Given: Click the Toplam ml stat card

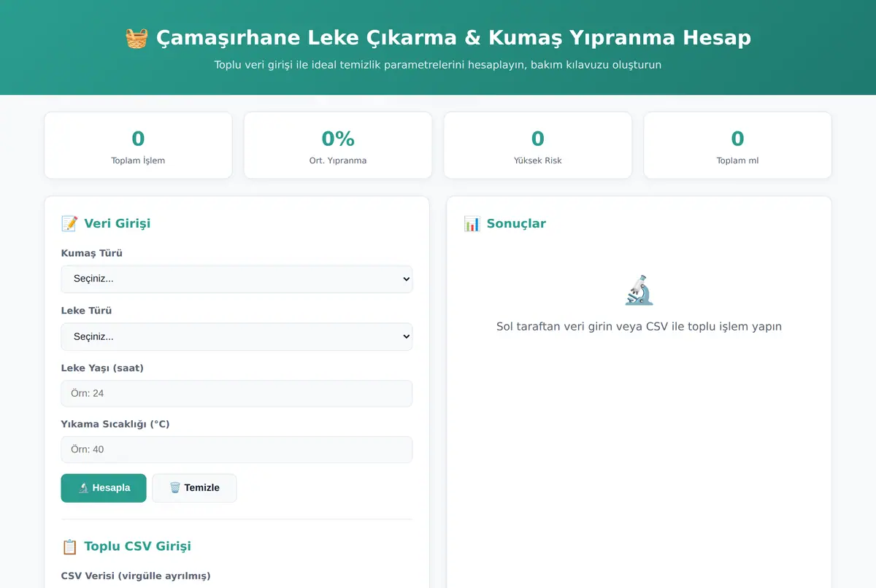Looking at the screenshot, I should coord(737,145).
